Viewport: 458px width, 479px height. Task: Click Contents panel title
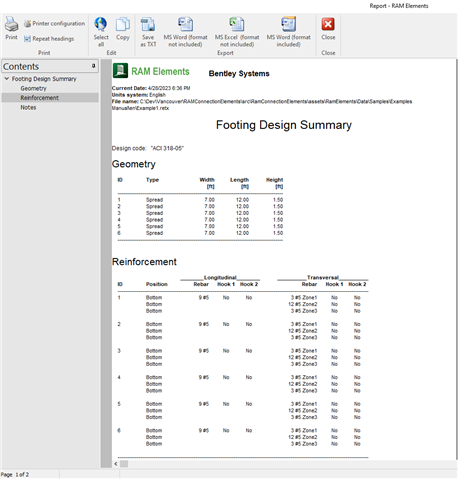pyautogui.click(x=21, y=66)
